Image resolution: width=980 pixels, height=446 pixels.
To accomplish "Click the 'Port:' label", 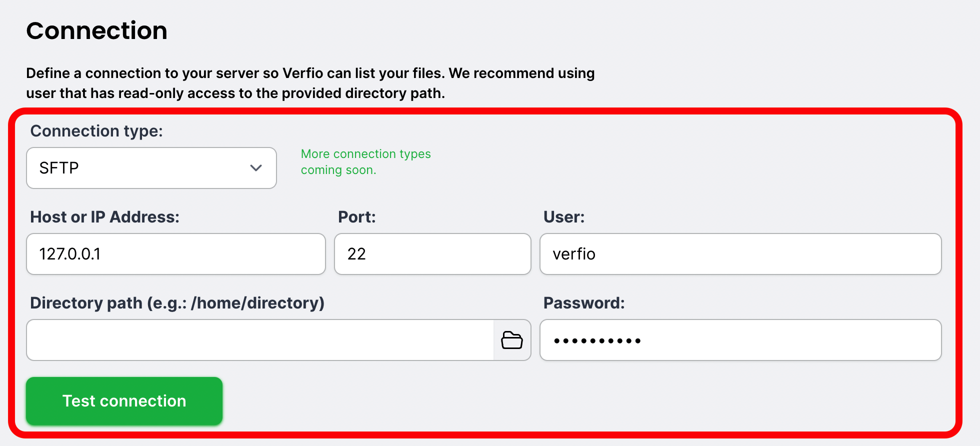I will (x=357, y=217).
